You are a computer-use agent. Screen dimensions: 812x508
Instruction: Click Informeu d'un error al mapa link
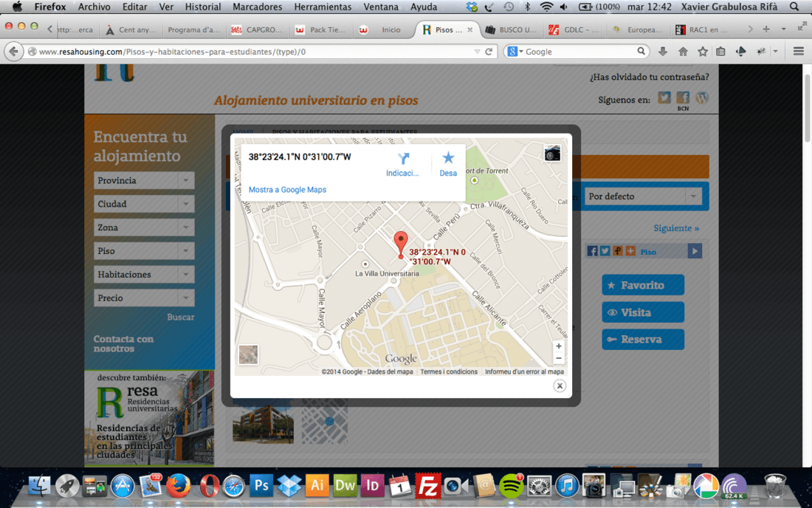(x=524, y=372)
